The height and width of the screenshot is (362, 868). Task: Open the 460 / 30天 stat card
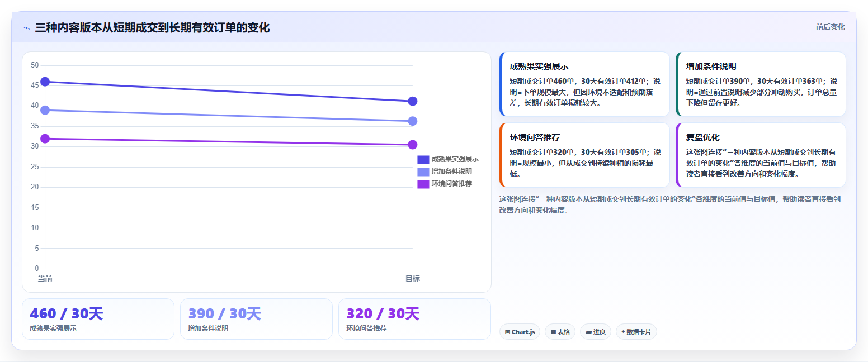tap(98, 319)
